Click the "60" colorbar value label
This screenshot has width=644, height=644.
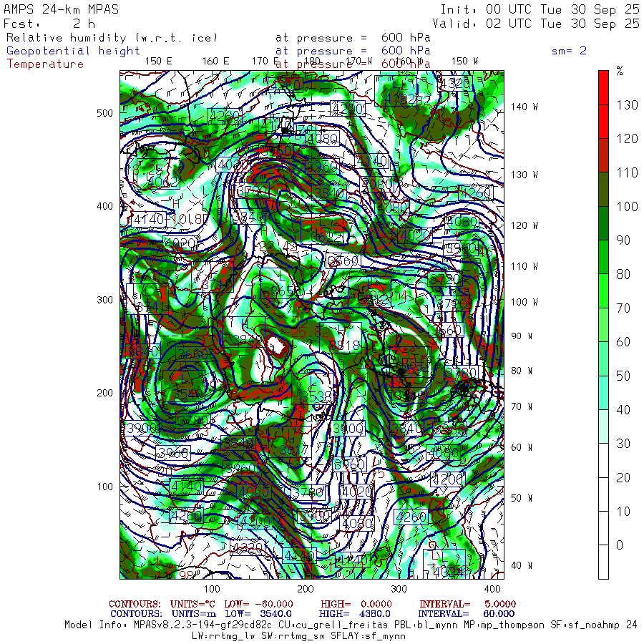623,342
